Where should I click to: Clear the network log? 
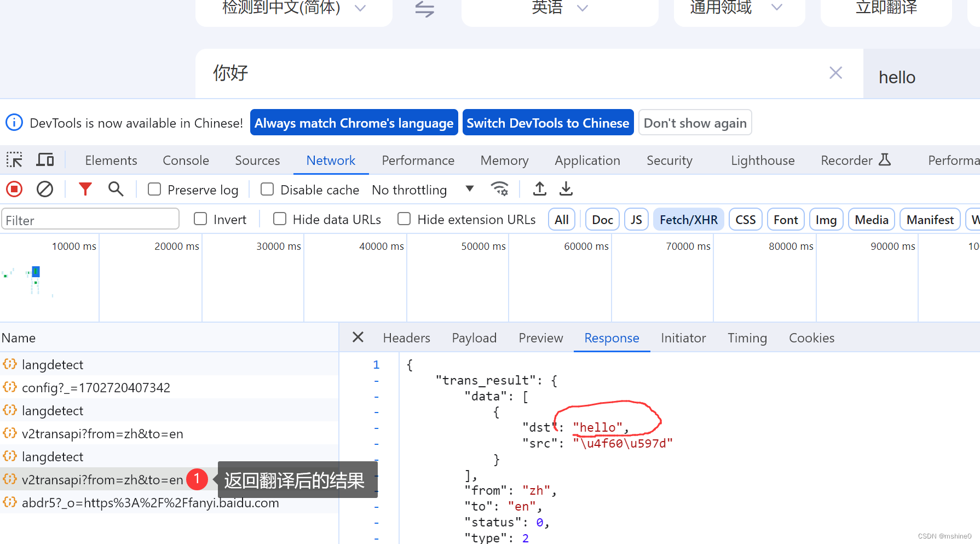tap(45, 190)
